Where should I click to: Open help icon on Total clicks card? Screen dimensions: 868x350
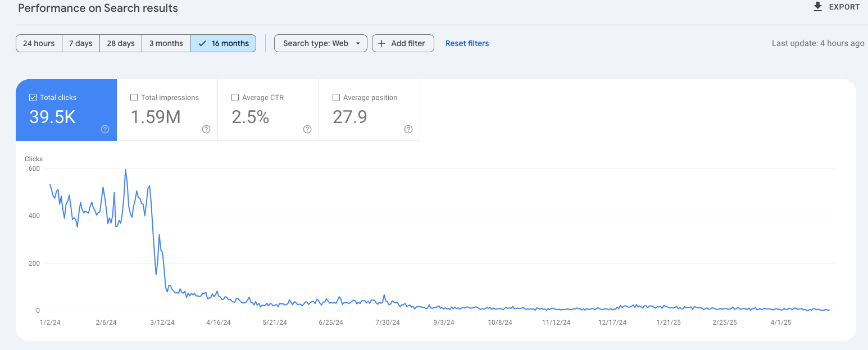click(x=105, y=129)
